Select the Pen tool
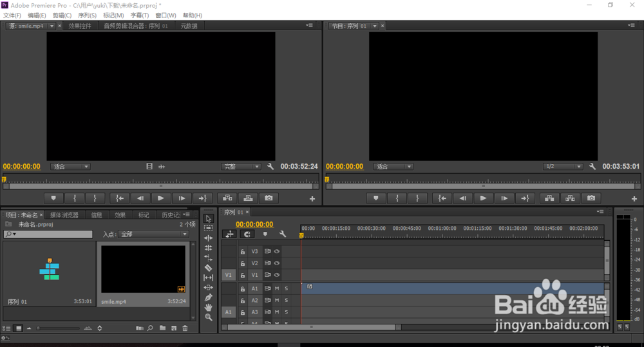 coord(208,297)
